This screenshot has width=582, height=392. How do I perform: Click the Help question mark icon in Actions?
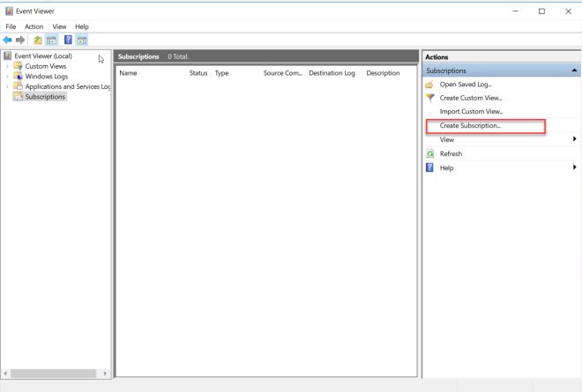[429, 167]
